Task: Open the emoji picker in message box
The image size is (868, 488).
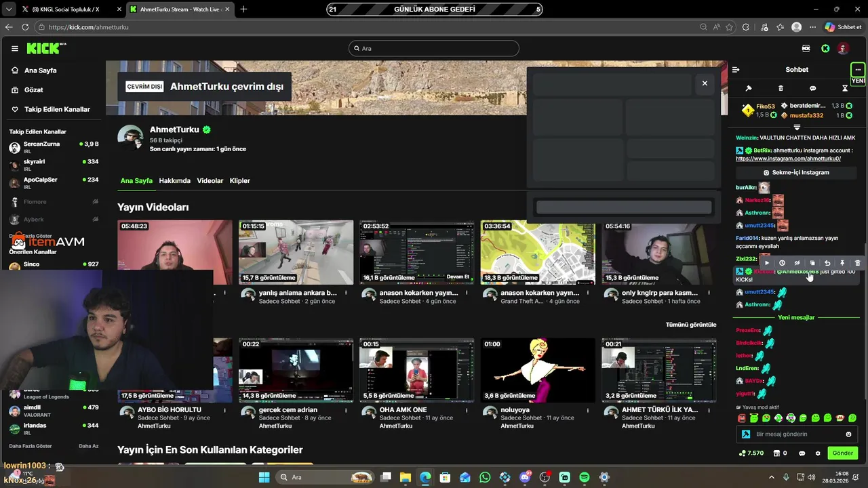Action: [848, 434]
